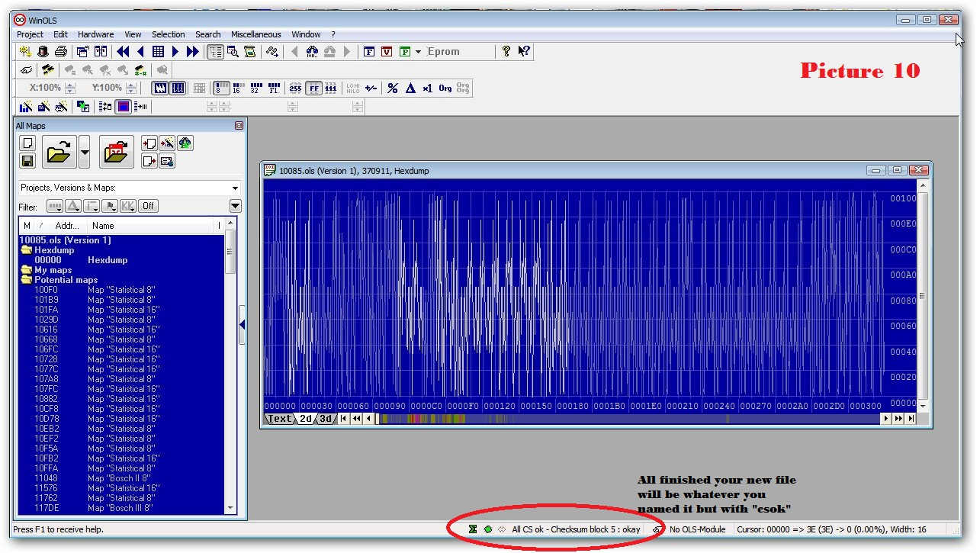Select map "Bosch II 8" at 11048

point(118,478)
